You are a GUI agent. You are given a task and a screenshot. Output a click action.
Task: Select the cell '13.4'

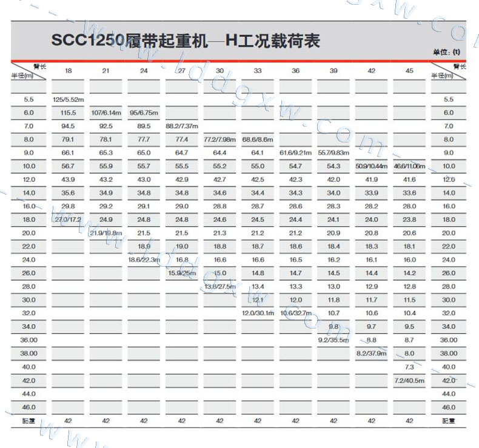pyautogui.click(x=258, y=287)
